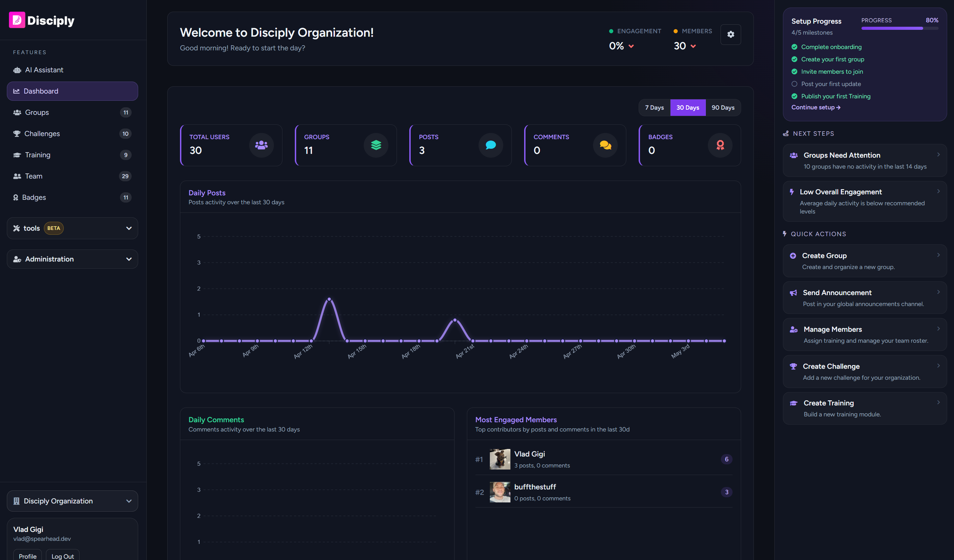Image resolution: width=954 pixels, height=560 pixels.
Task: Click the Manage Members card title
Action: coord(832,330)
